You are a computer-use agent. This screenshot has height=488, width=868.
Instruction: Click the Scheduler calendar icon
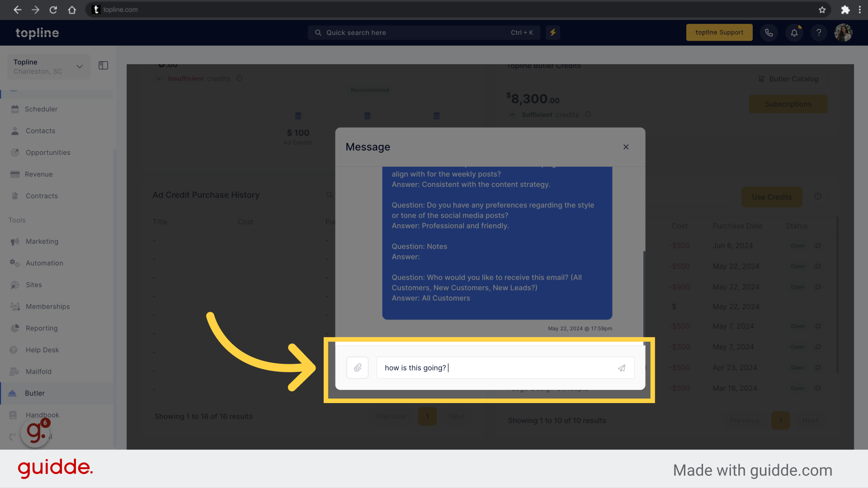point(15,109)
